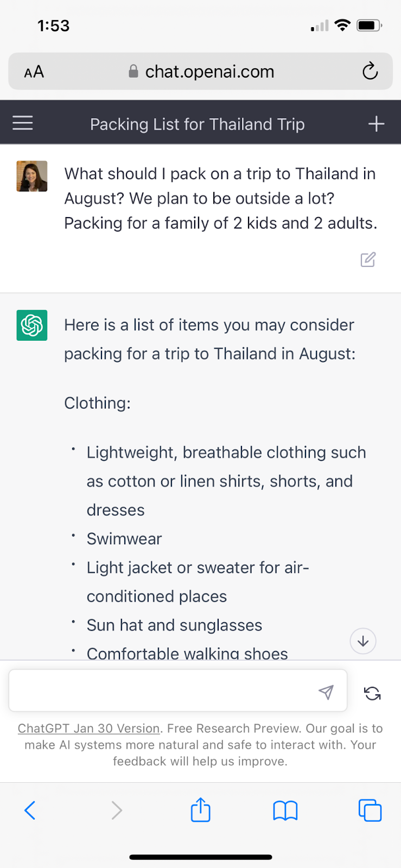Open the AA reader text-size menu

34,72
